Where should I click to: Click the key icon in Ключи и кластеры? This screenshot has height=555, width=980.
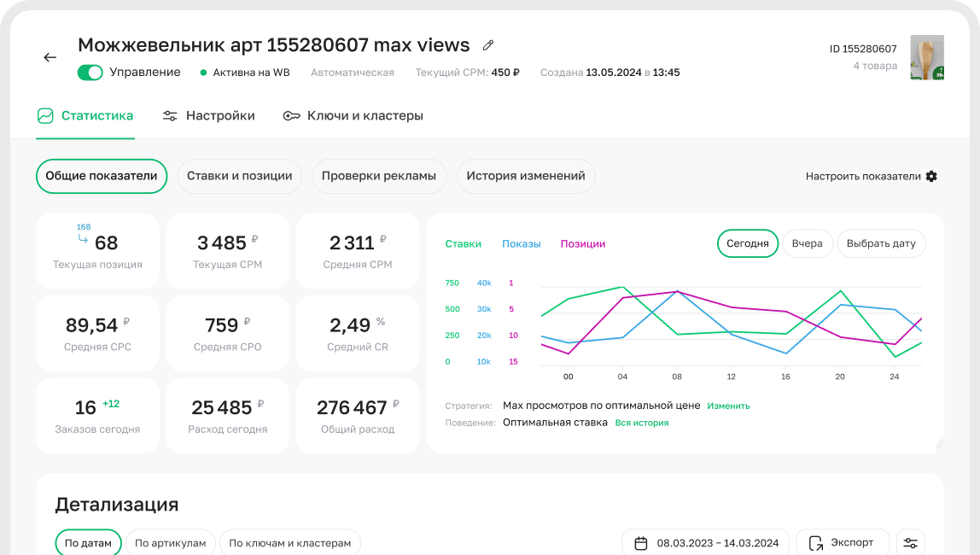click(x=291, y=116)
